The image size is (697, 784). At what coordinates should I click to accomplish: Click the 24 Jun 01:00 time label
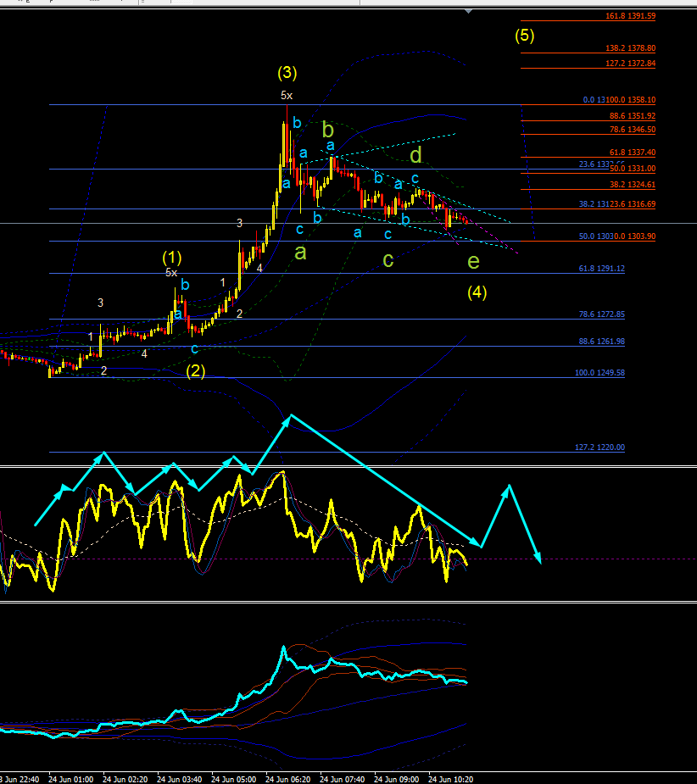point(70,780)
